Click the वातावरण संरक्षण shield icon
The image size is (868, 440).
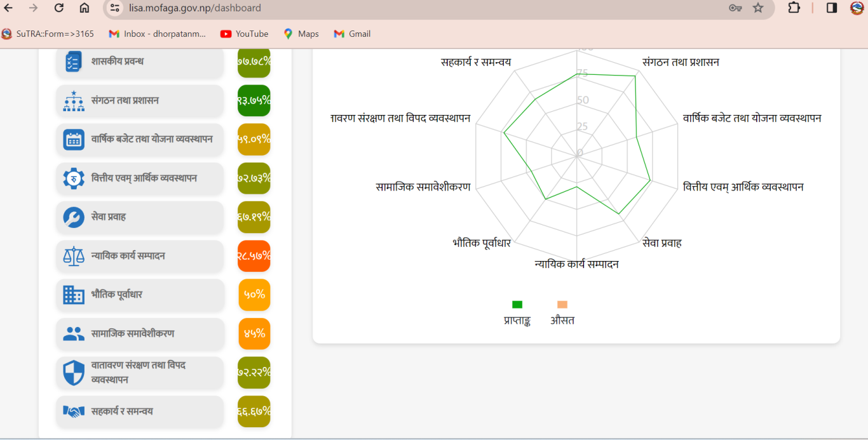(x=74, y=373)
